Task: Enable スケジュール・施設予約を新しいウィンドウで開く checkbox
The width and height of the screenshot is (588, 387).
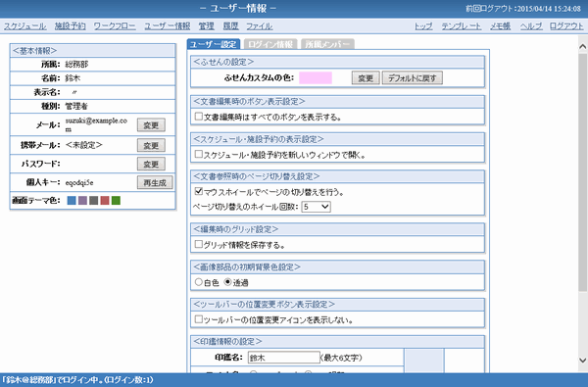Action: [x=199, y=154]
